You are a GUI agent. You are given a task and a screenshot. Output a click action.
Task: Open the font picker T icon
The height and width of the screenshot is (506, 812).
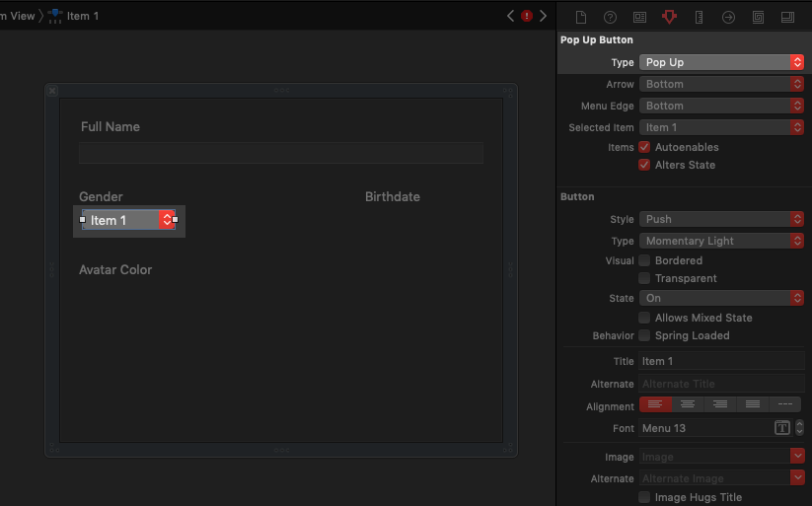click(781, 428)
